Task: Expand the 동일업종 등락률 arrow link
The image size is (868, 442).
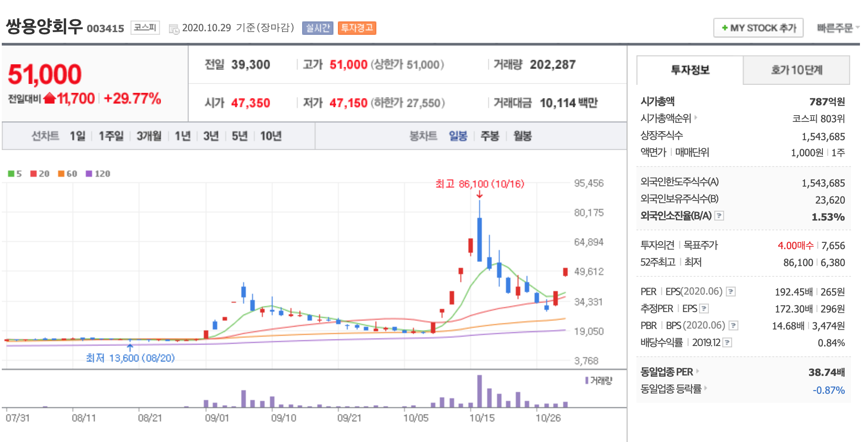Action: click(x=706, y=388)
